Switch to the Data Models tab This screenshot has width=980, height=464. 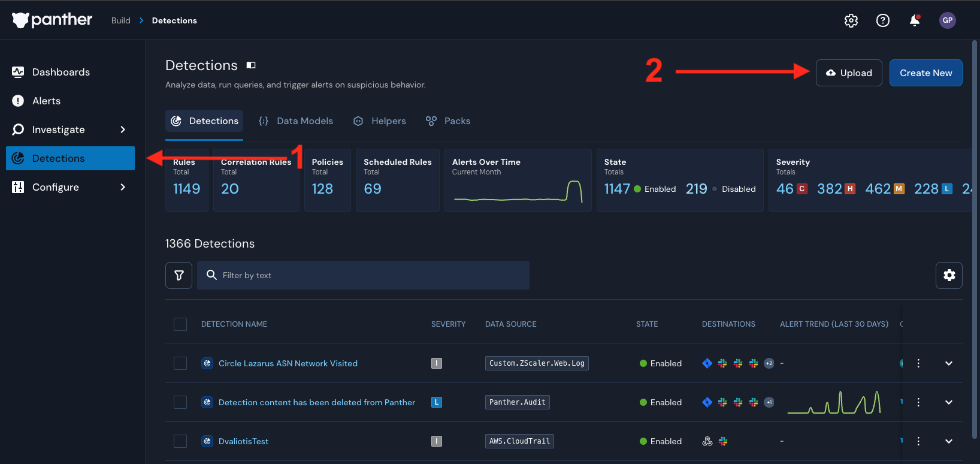[296, 121]
